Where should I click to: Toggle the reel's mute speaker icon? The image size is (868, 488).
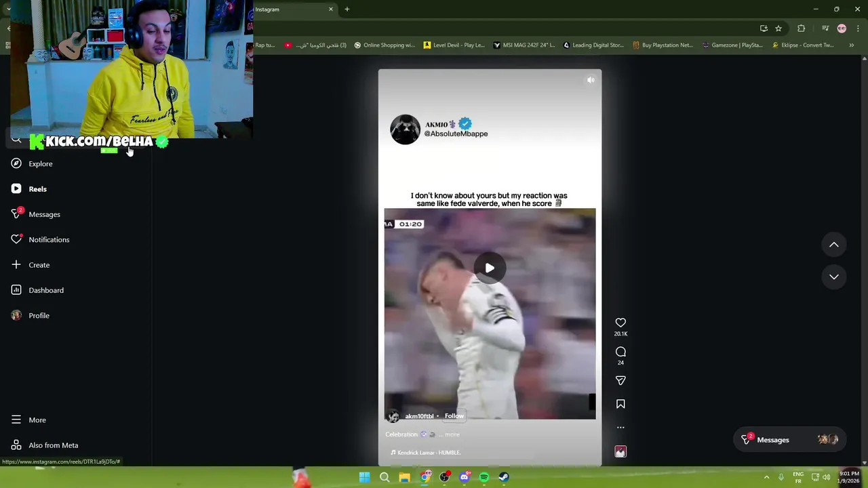click(x=591, y=80)
